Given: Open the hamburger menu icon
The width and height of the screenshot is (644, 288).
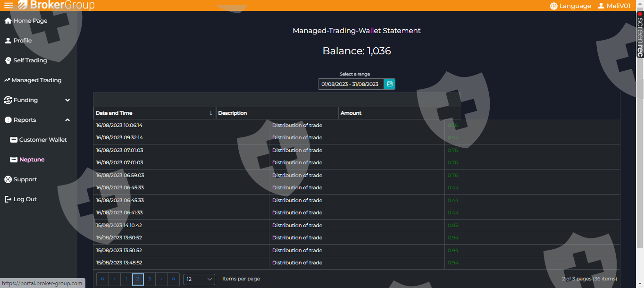Looking at the screenshot, I should point(8,6).
